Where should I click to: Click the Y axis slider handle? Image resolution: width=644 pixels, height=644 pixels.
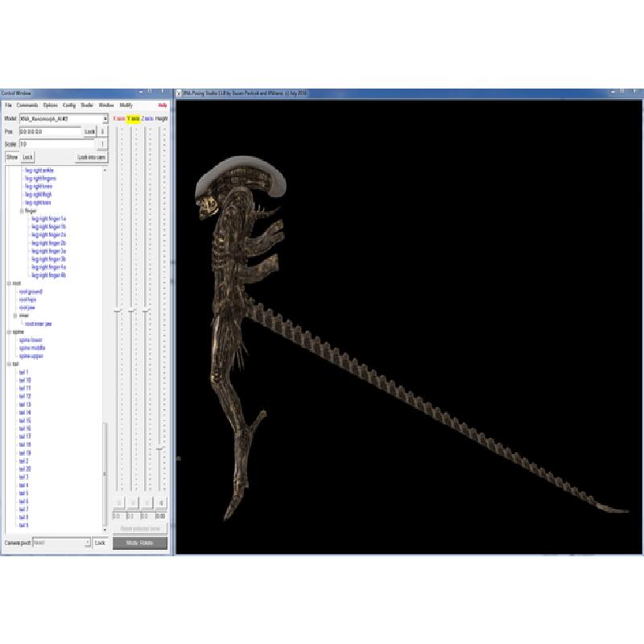point(132,312)
